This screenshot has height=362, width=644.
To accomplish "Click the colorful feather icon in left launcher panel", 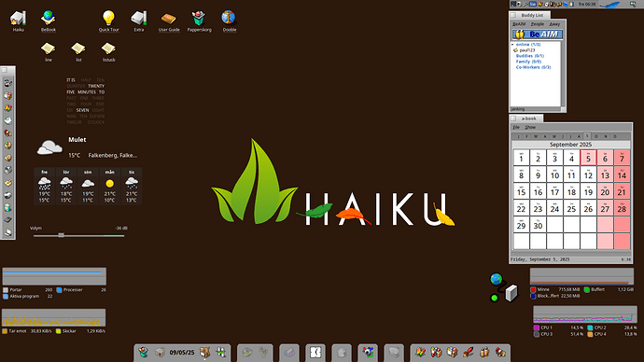I will point(7,108).
